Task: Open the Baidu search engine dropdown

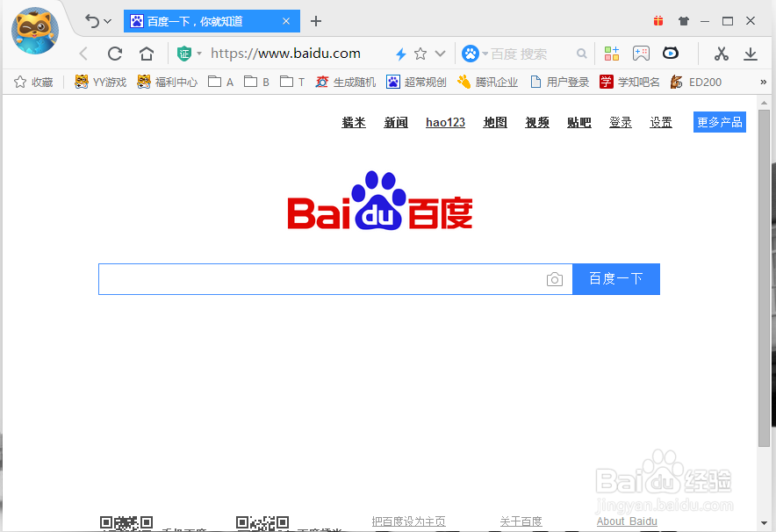Action: point(485,53)
